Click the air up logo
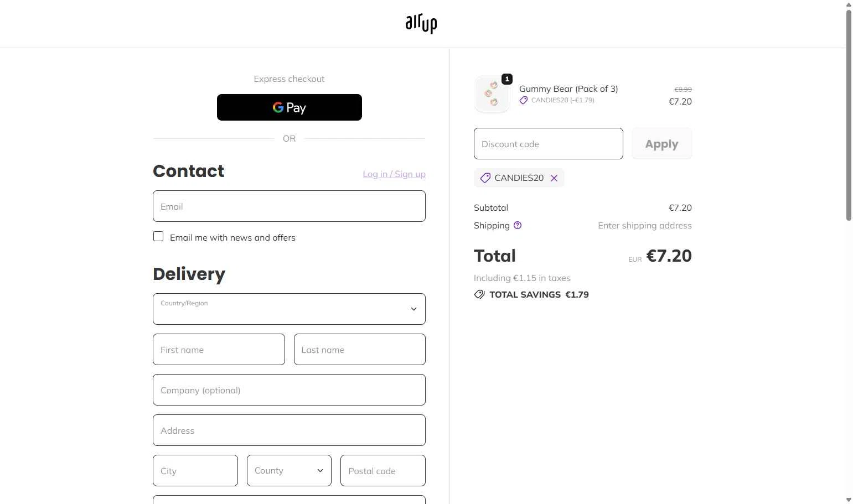The height and width of the screenshot is (504, 853). [x=421, y=24]
